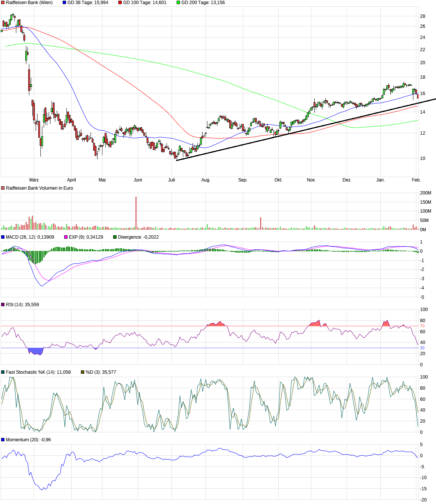Click the Fast Stochastic %K indicator icon
This screenshot has width=436, height=504.
point(3,372)
